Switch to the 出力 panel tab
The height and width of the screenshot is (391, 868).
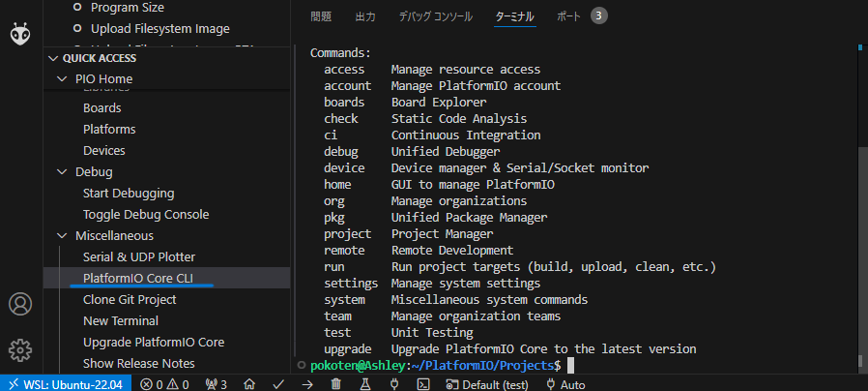tap(365, 16)
